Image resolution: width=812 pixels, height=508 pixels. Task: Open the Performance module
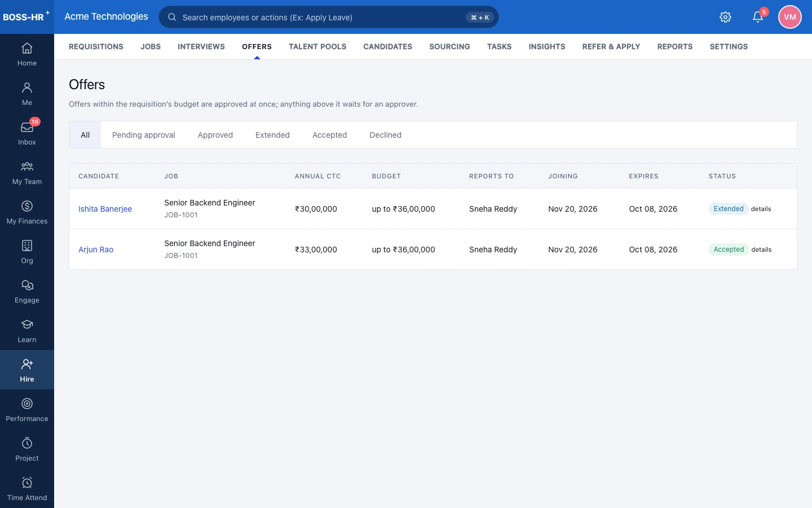(x=27, y=410)
